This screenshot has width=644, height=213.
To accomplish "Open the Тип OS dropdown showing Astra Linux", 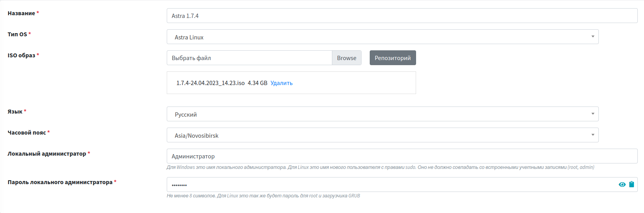I will (x=383, y=37).
